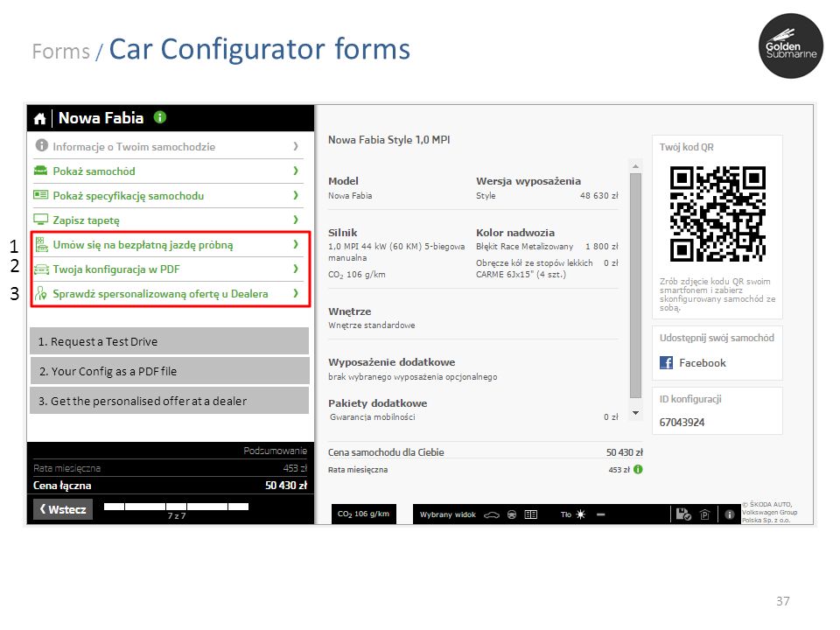Click the save configuration disk icon
This screenshot has width=840, height=630.
point(683,514)
